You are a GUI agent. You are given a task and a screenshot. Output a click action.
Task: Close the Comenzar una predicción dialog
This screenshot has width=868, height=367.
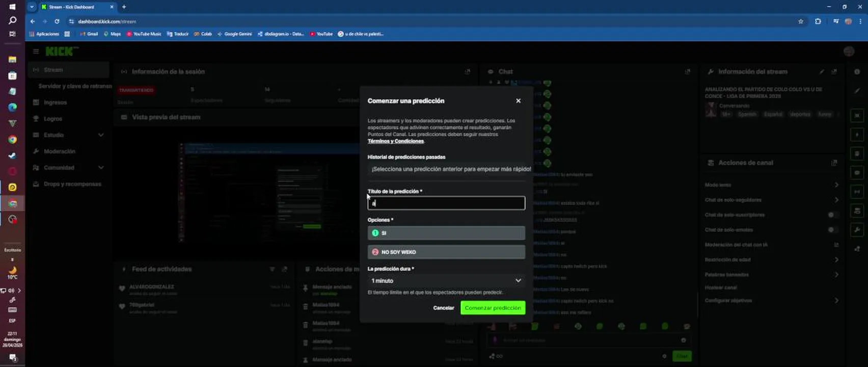point(518,101)
